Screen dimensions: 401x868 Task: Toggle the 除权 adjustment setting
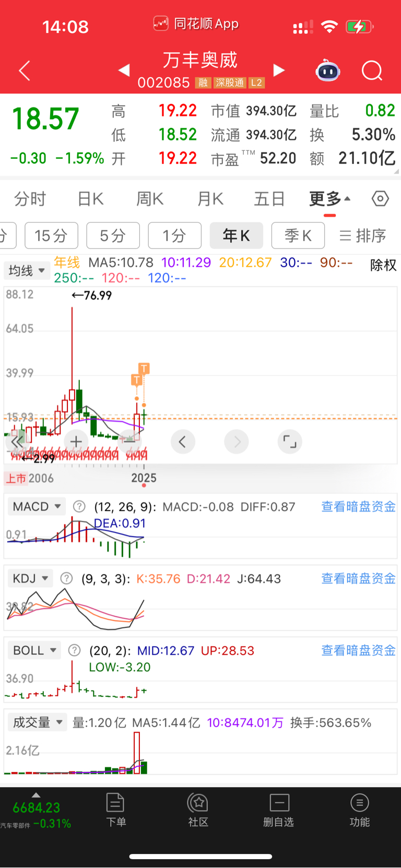[383, 265]
